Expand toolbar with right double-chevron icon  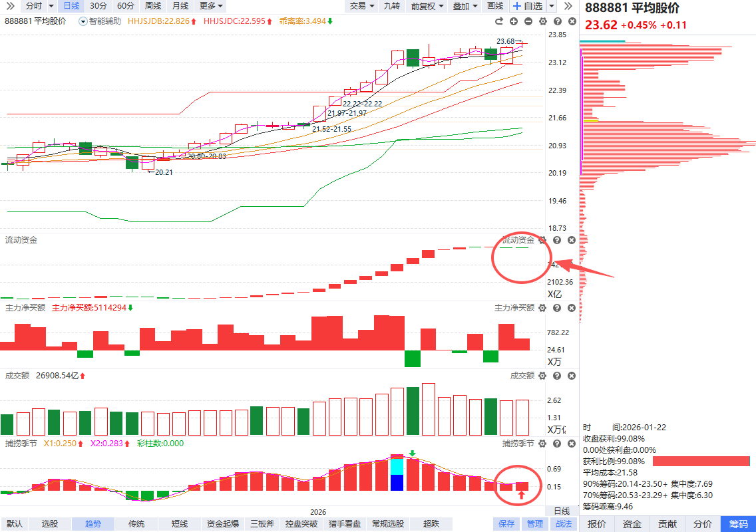click(567, 6)
